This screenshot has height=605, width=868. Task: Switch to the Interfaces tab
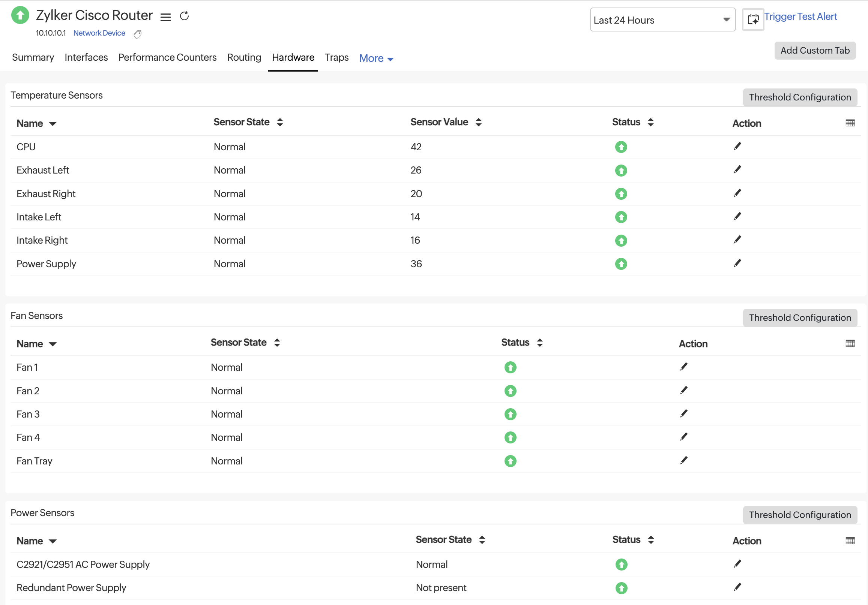[x=86, y=57]
